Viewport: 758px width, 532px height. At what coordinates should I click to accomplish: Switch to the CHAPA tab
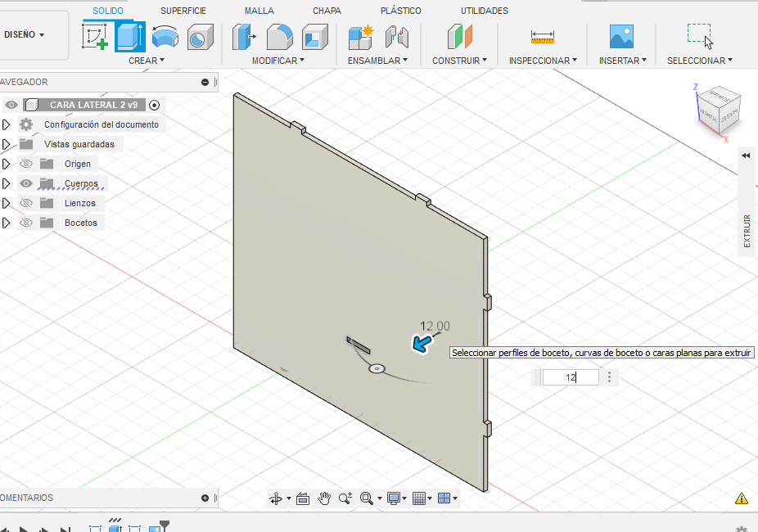[x=327, y=11]
